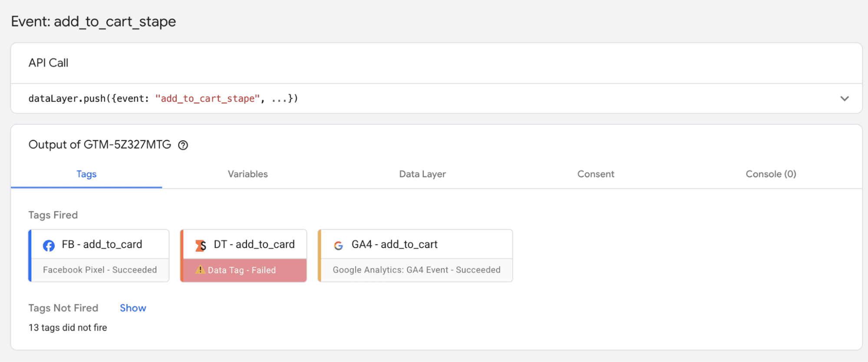
Task: Expand the API Call chevron arrow
Action: [x=844, y=99]
